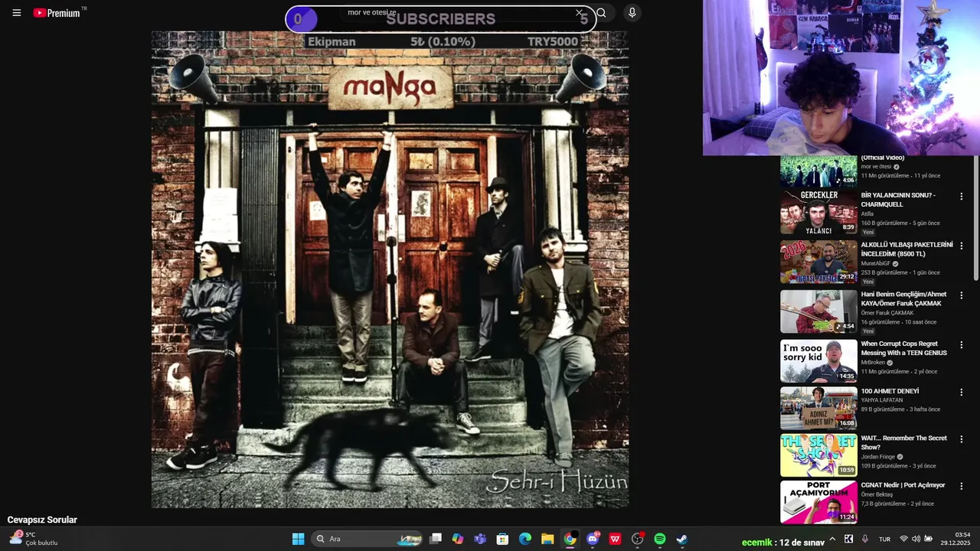Click the microphone tray icon

tap(865, 539)
